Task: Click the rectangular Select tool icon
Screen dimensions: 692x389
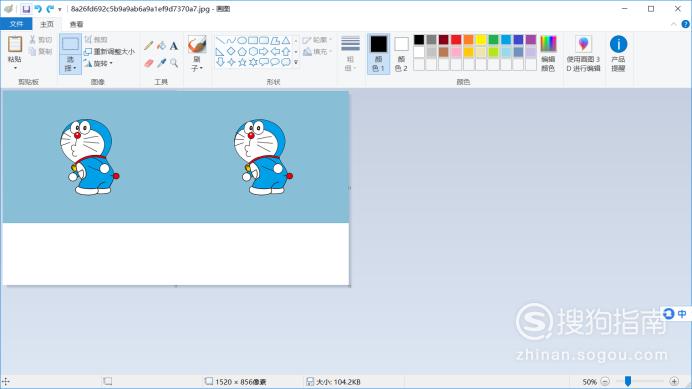Action: pos(70,44)
